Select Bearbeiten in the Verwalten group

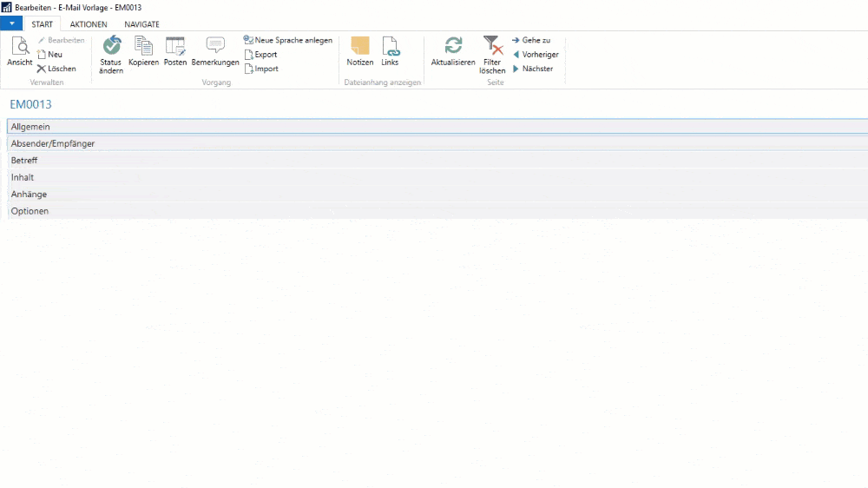61,40
